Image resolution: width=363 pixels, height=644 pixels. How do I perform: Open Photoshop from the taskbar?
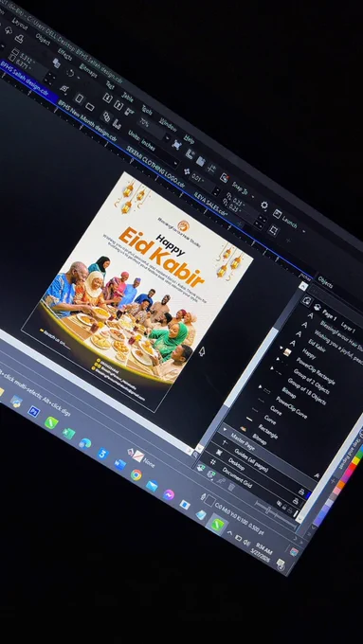point(34,411)
